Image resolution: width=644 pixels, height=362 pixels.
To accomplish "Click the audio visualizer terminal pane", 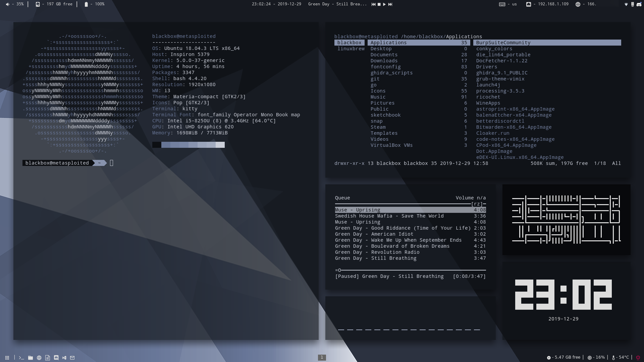I will [411, 318].
